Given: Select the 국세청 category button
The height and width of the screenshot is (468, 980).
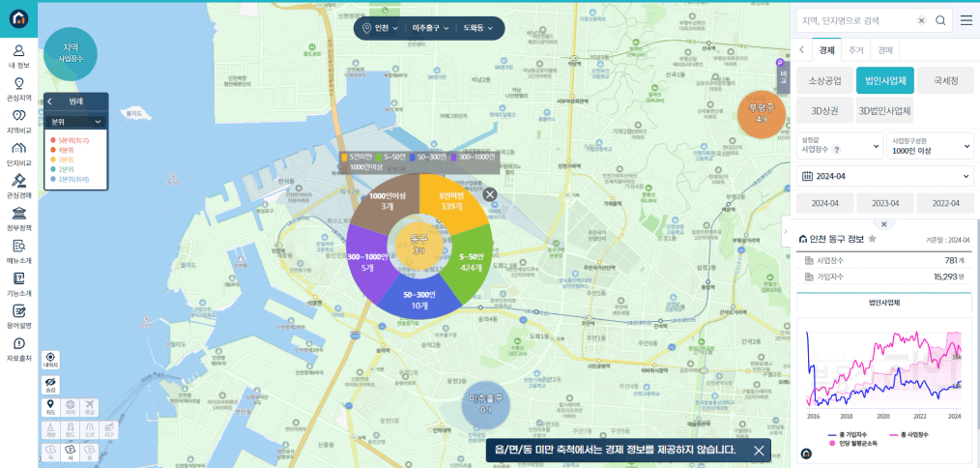Looking at the screenshot, I should pos(945,80).
